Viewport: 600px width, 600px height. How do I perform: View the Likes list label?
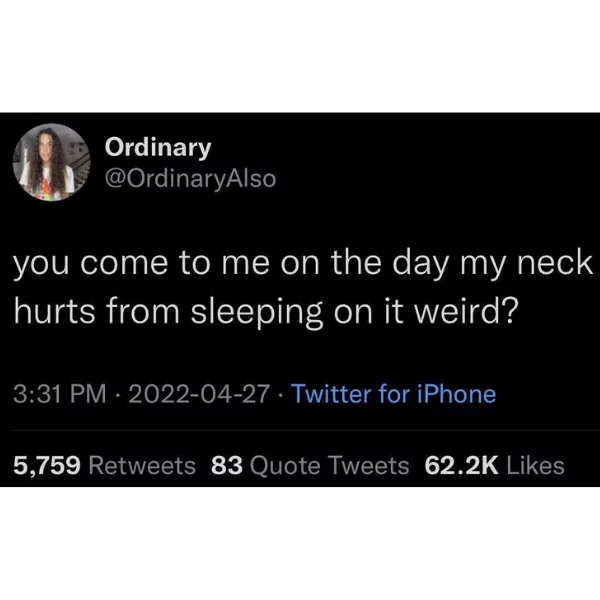[x=535, y=466]
